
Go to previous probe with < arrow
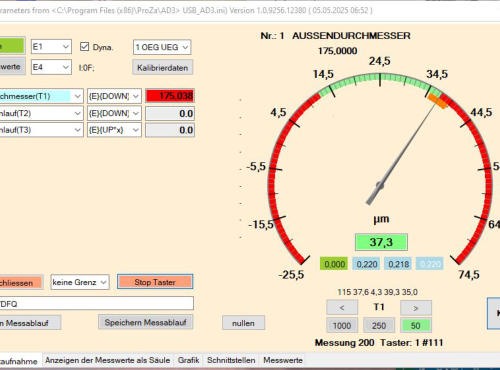click(342, 308)
